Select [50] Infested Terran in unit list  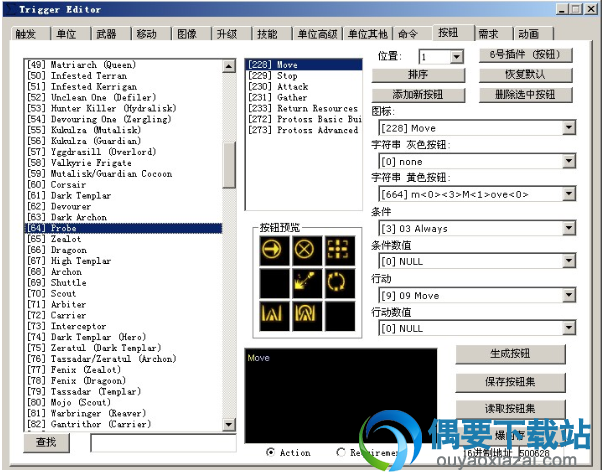coord(123,76)
